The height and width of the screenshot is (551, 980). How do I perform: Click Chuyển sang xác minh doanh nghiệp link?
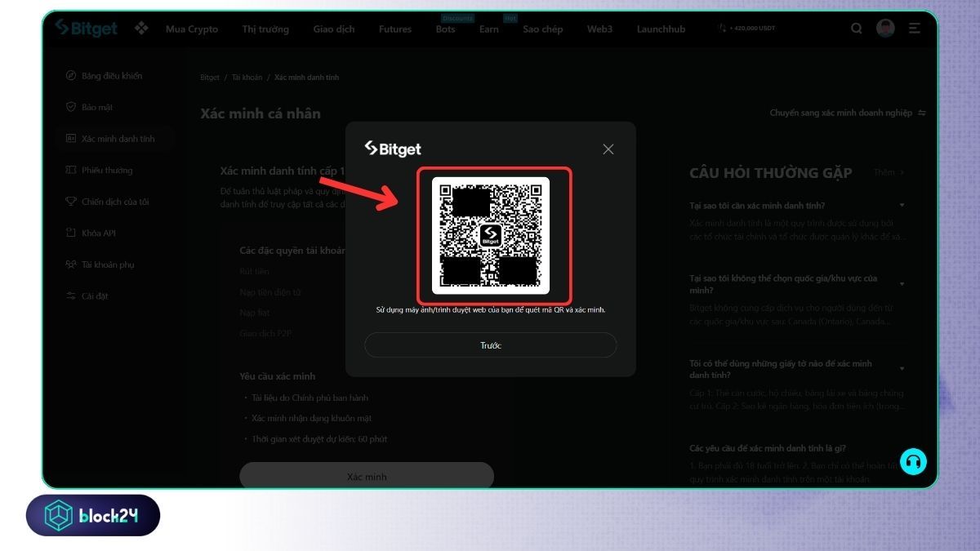pos(841,113)
